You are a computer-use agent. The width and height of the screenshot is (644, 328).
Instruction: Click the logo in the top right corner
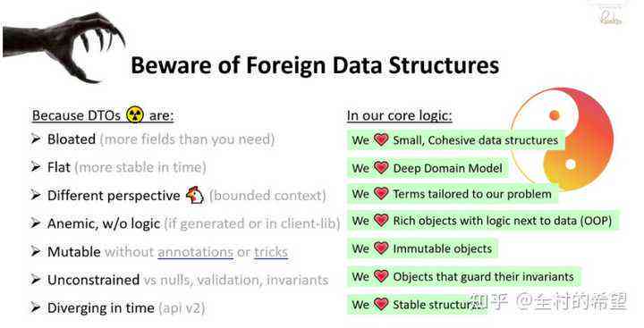tap(609, 16)
